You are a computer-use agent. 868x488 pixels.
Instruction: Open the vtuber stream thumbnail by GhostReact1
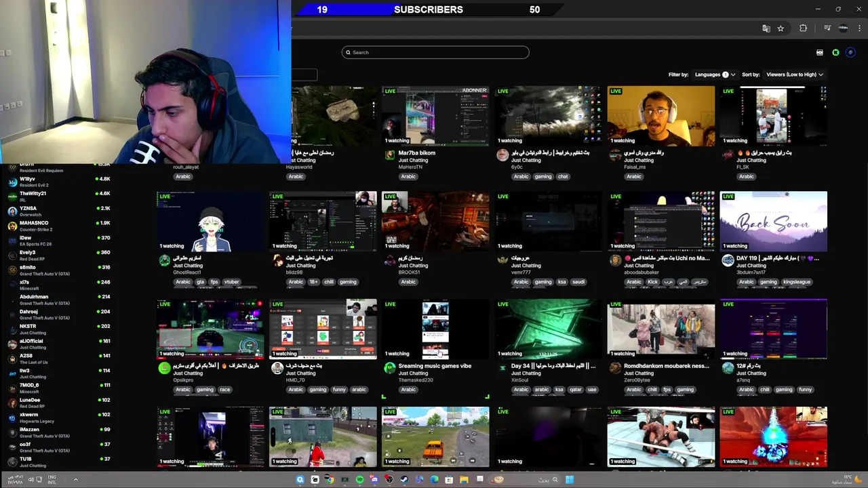point(210,221)
